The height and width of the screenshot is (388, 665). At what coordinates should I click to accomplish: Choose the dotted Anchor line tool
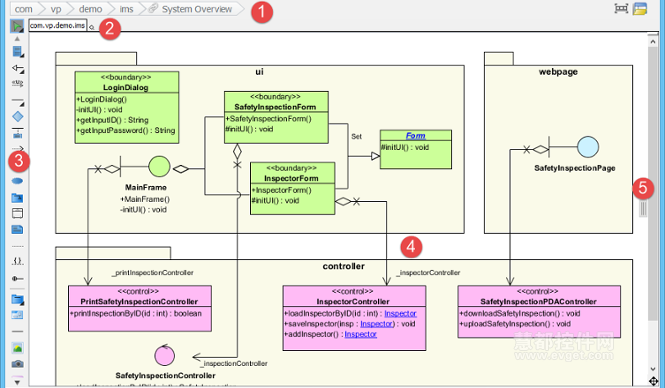17,246
